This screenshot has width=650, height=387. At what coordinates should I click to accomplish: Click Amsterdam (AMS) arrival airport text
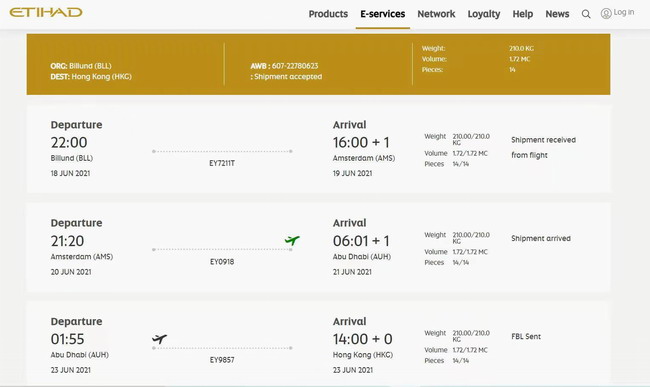pyautogui.click(x=364, y=158)
